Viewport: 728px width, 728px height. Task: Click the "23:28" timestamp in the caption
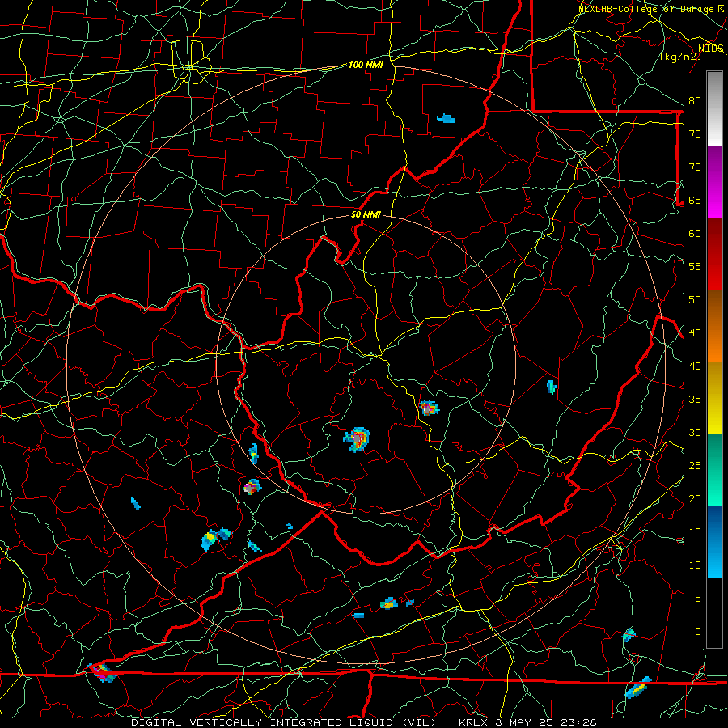tap(579, 722)
